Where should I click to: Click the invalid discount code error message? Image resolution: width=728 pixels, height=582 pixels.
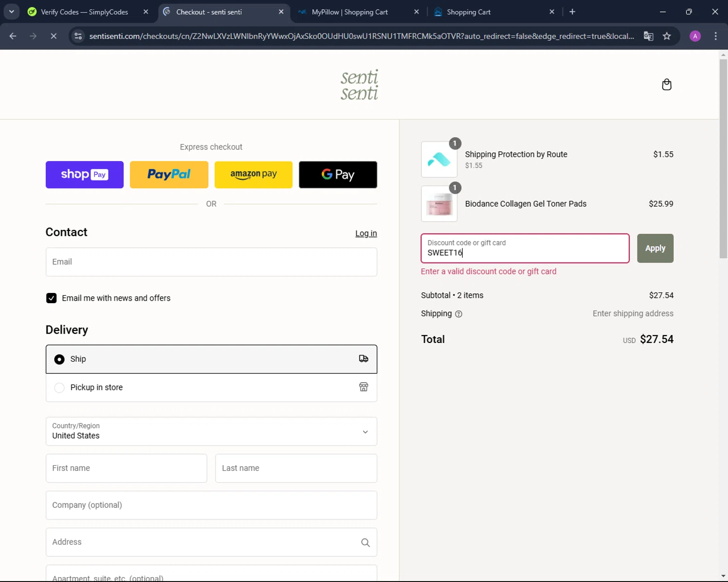coord(489,272)
